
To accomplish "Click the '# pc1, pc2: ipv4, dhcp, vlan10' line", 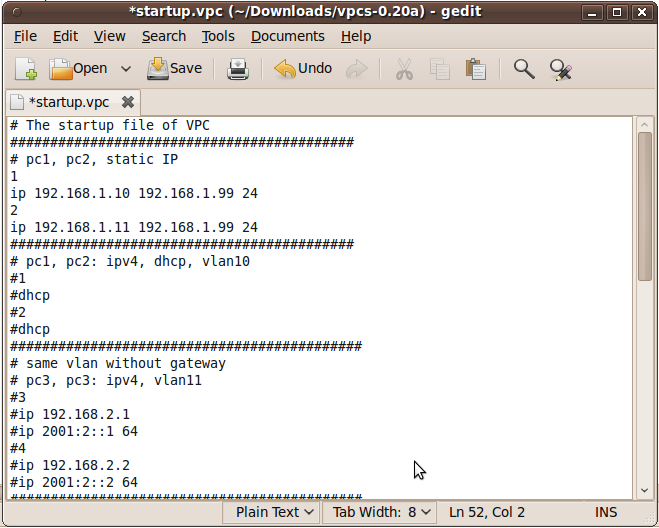I will (x=130, y=261).
